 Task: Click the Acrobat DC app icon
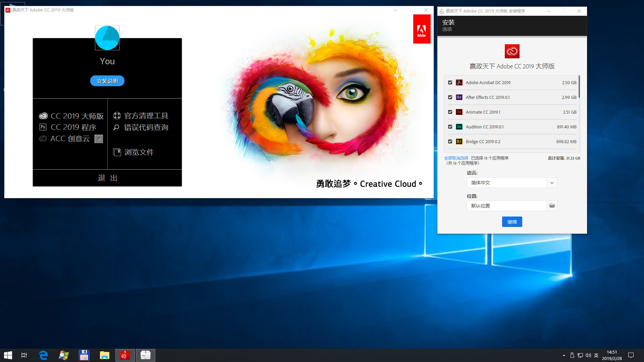click(459, 82)
